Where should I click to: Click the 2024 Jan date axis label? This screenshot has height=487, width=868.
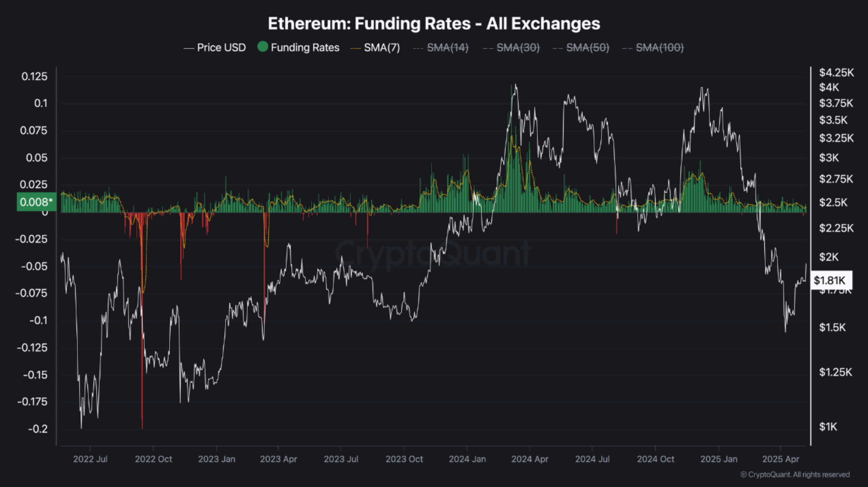tap(467, 459)
